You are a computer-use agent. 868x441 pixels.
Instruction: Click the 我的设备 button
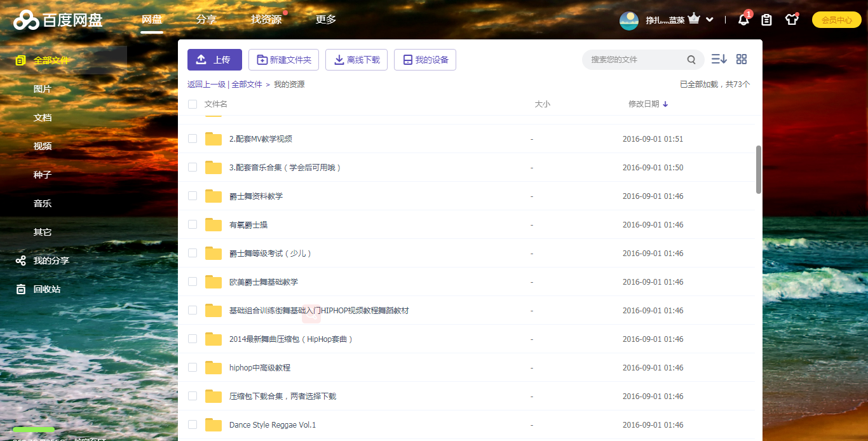point(425,60)
